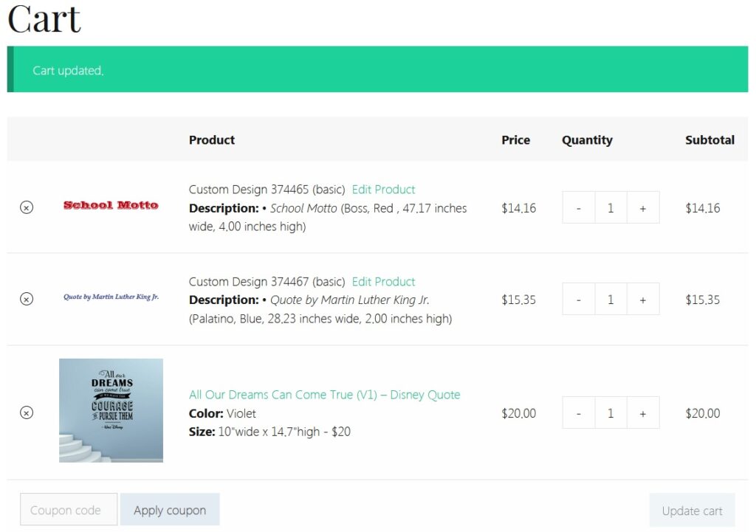Increase quantity of the Martin Luther King quote
756x532 pixels.
tap(643, 299)
